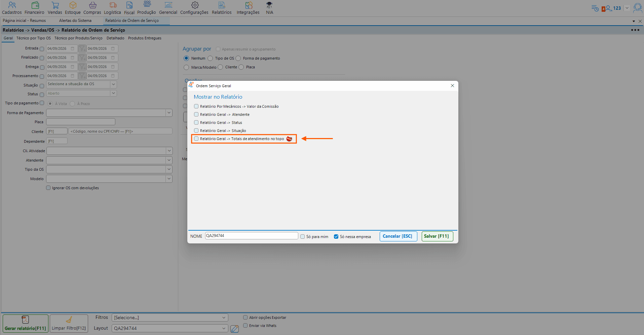Switch to Técnico por Produto/Serviço tab
The image size is (644, 335).
pyautogui.click(x=78, y=38)
